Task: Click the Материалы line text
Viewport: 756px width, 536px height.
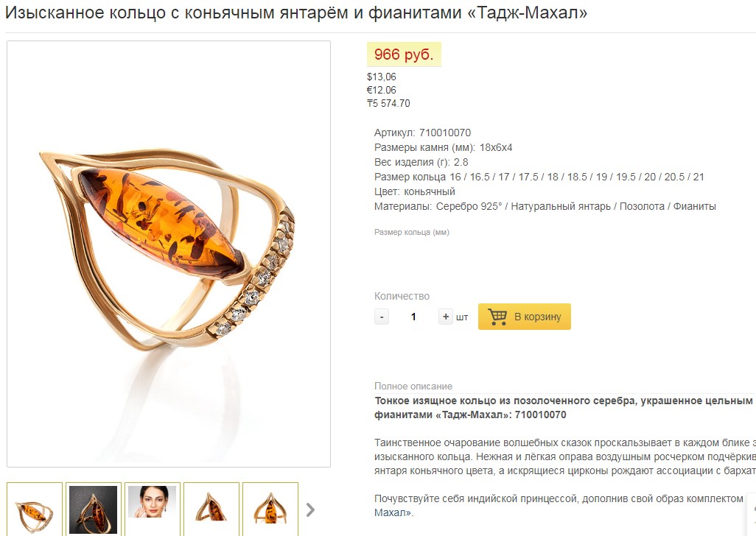Action: click(x=545, y=207)
